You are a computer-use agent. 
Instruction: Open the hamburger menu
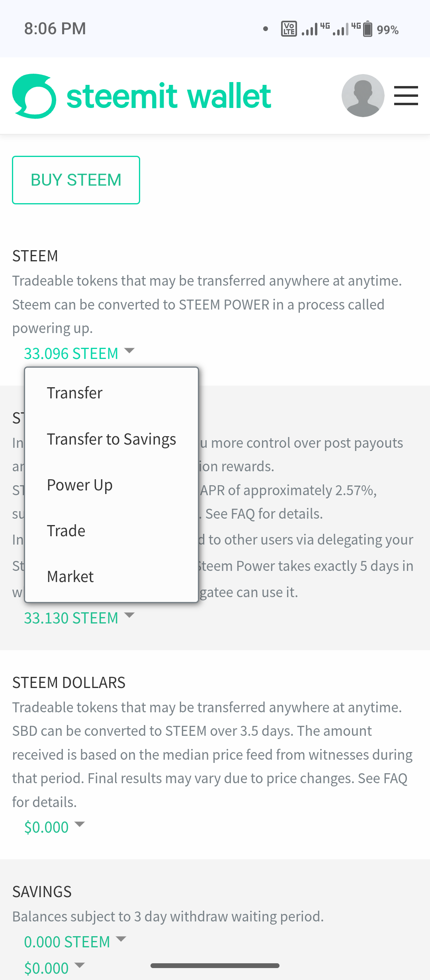click(x=406, y=96)
